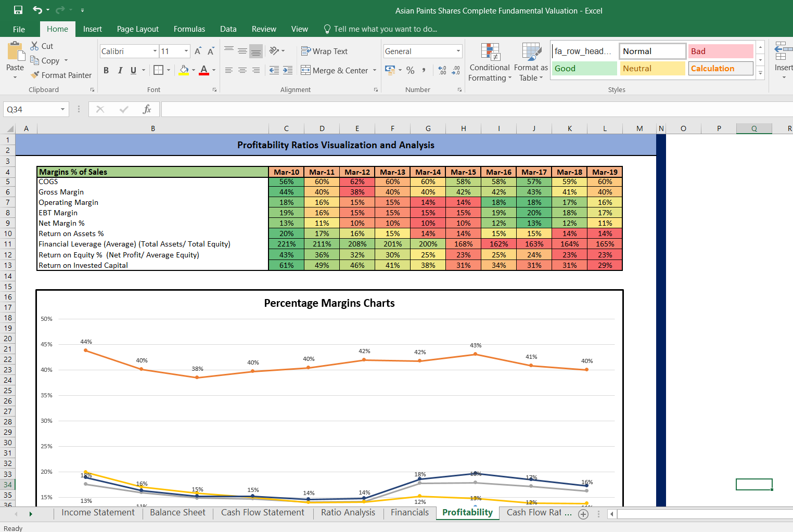Click Decrease Indent icon
793x532 pixels.
[x=274, y=70]
